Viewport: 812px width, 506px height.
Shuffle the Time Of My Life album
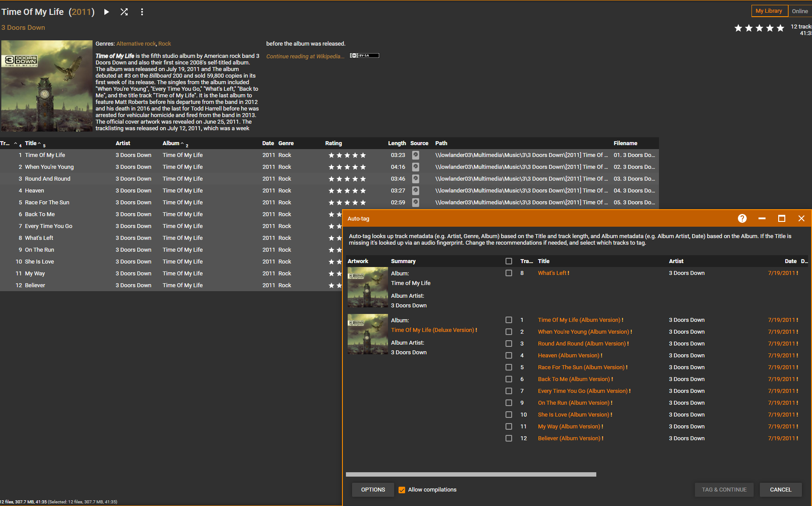click(124, 12)
